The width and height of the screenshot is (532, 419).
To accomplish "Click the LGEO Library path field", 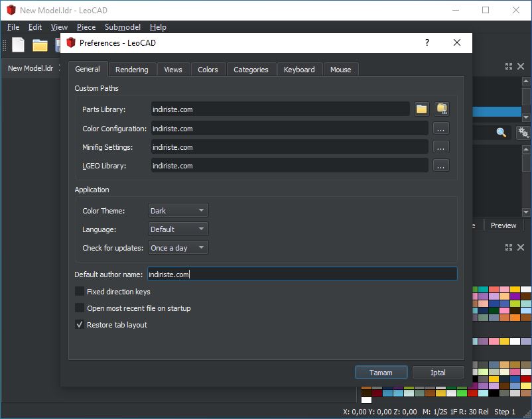I will pos(289,166).
